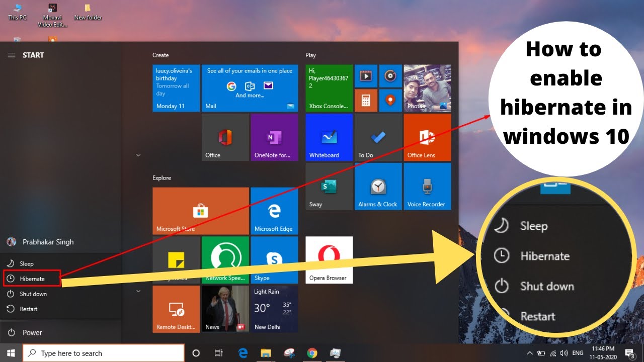Click the Create group header

click(x=160, y=55)
